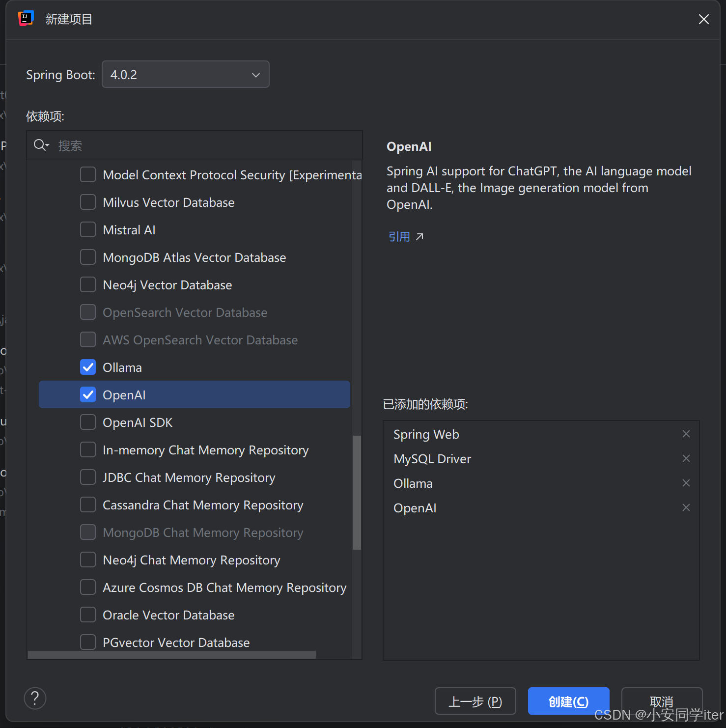
Task: Click the horizontal scrollbar under dependency list
Action: pos(172,655)
